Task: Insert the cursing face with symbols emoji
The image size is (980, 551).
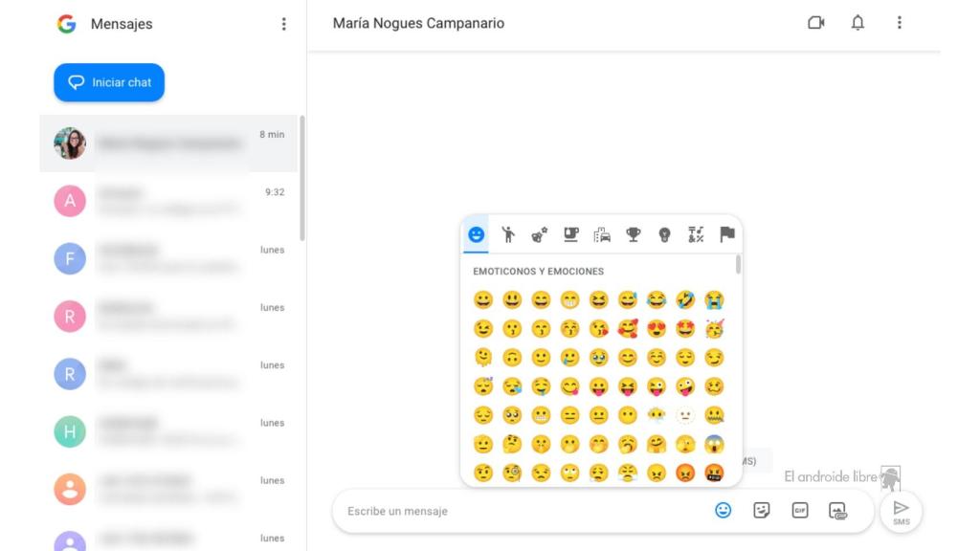Action: coord(714,473)
